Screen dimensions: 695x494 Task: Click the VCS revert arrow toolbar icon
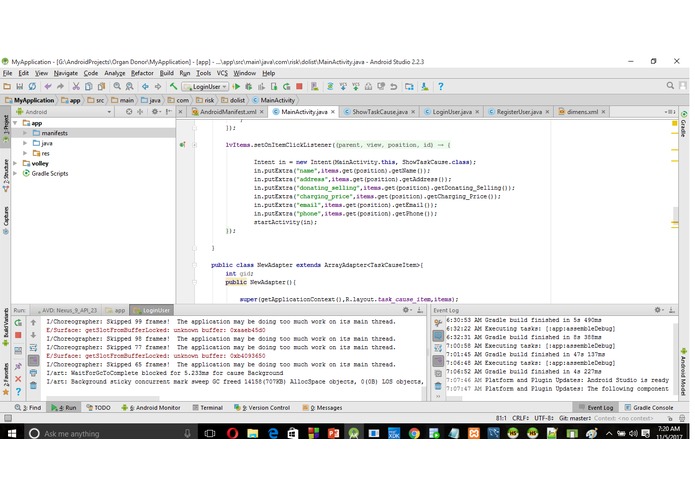point(394,86)
